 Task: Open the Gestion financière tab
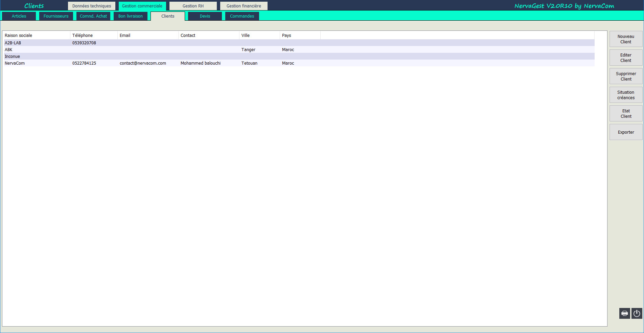point(244,6)
